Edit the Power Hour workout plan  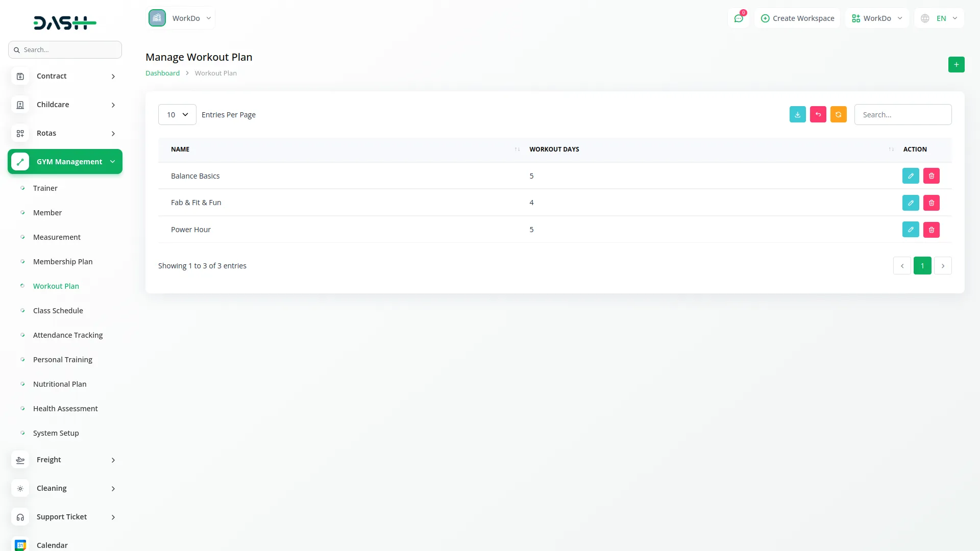(x=910, y=230)
